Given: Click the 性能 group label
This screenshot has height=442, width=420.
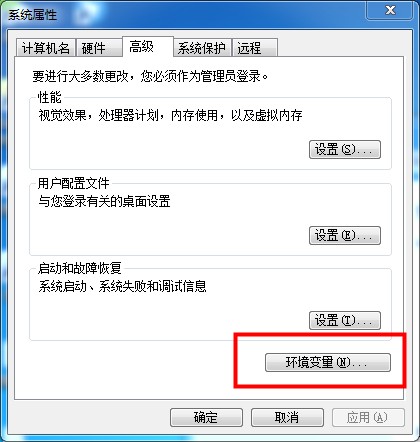Looking at the screenshot, I should 50,98.
